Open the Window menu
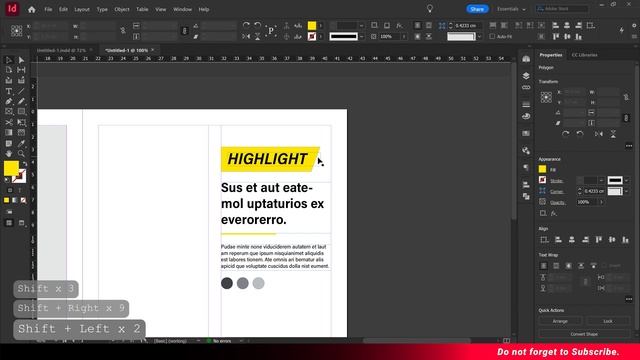This screenshot has height=360, width=640. click(x=182, y=9)
